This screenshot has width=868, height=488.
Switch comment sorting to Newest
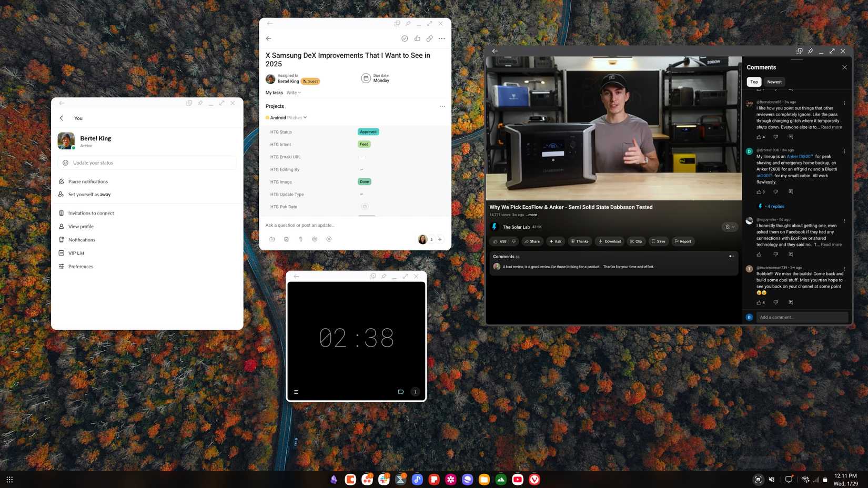point(774,82)
